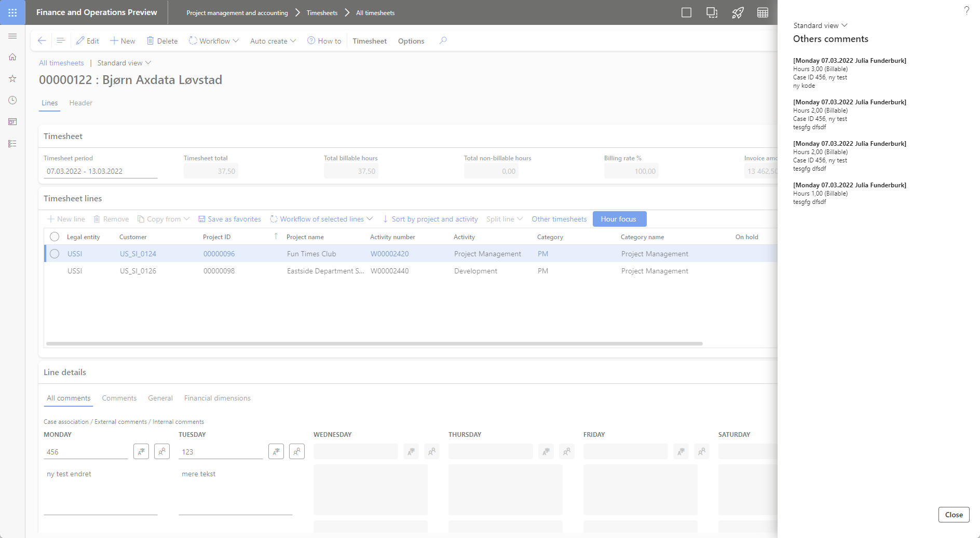The image size is (980, 538).
Task: Click How to help item
Action: click(x=324, y=41)
